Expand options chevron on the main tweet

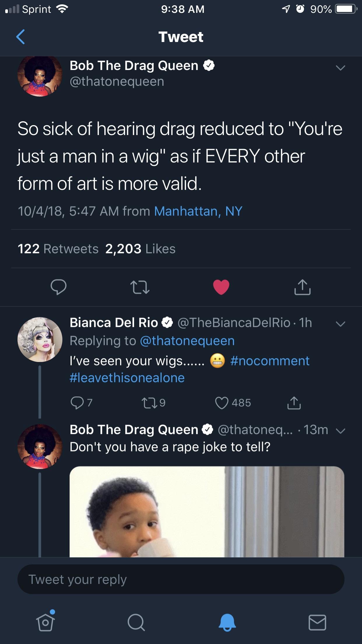tap(340, 68)
